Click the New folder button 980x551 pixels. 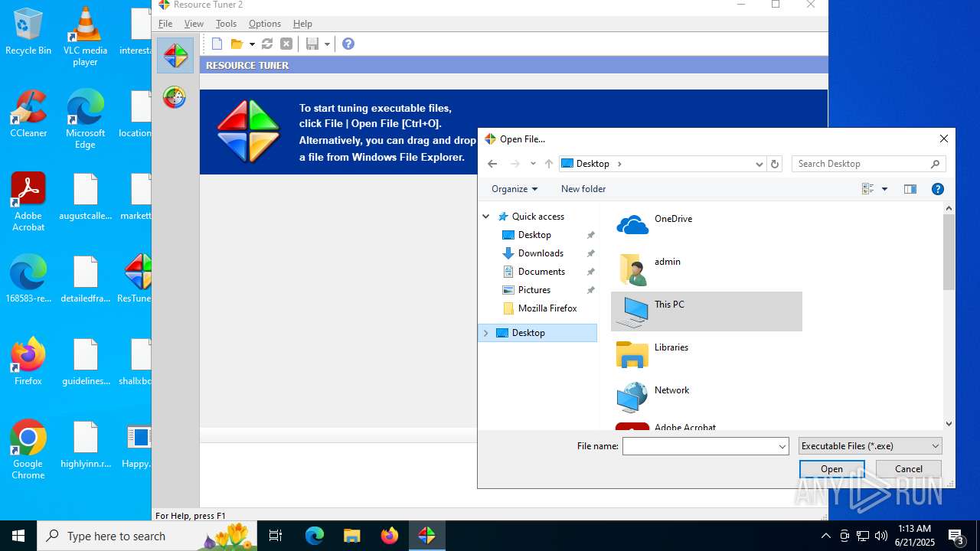pos(583,189)
